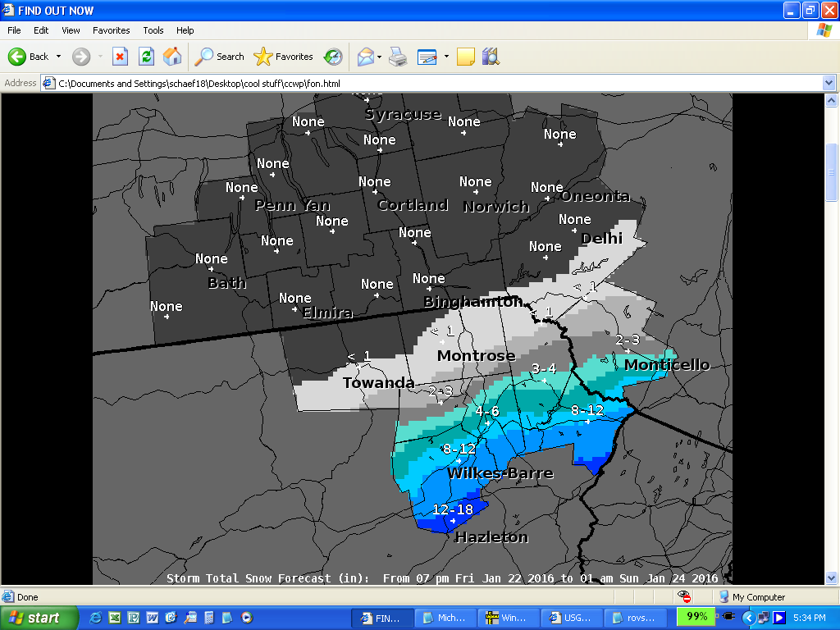Click the Elmira label on the map
840x630 pixels.
pyautogui.click(x=327, y=313)
